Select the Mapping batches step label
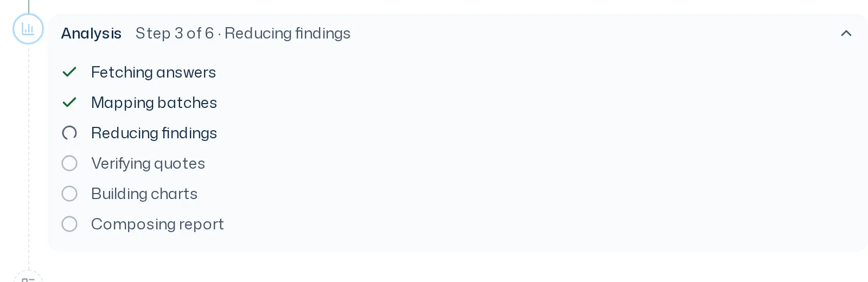The width and height of the screenshot is (868, 282). click(154, 102)
